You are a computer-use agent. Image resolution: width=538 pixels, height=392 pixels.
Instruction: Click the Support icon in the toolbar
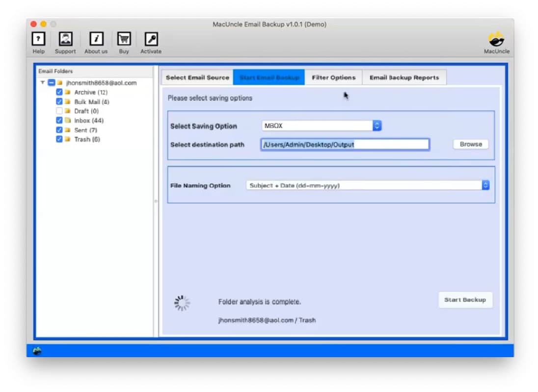[65, 38]
